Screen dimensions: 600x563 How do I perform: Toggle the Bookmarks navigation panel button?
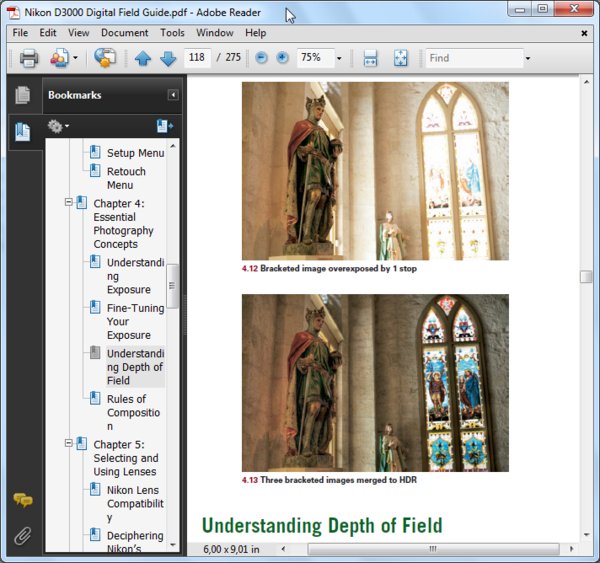pyautogui.click(x=22, y=131)
